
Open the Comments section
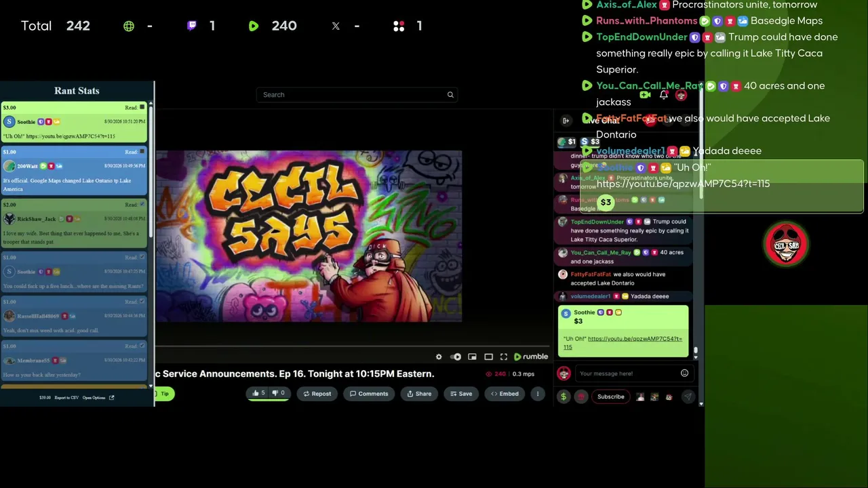(369, 394)
